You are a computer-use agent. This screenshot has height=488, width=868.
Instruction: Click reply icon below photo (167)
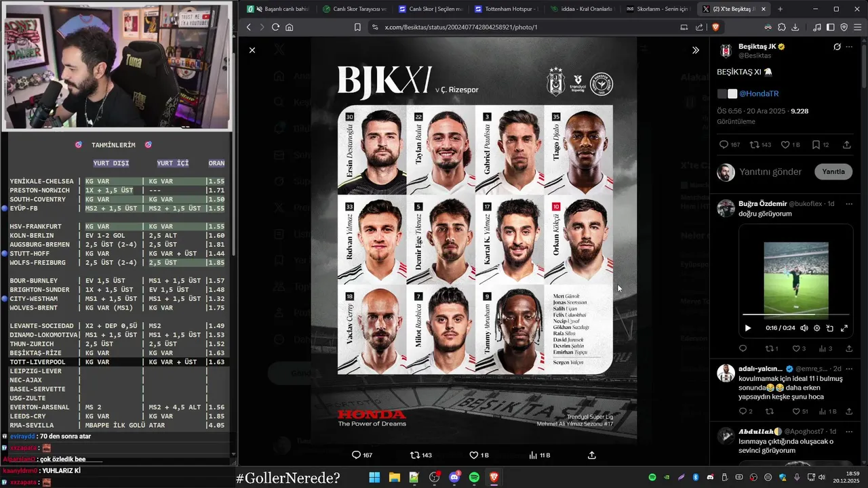(356, 455)
